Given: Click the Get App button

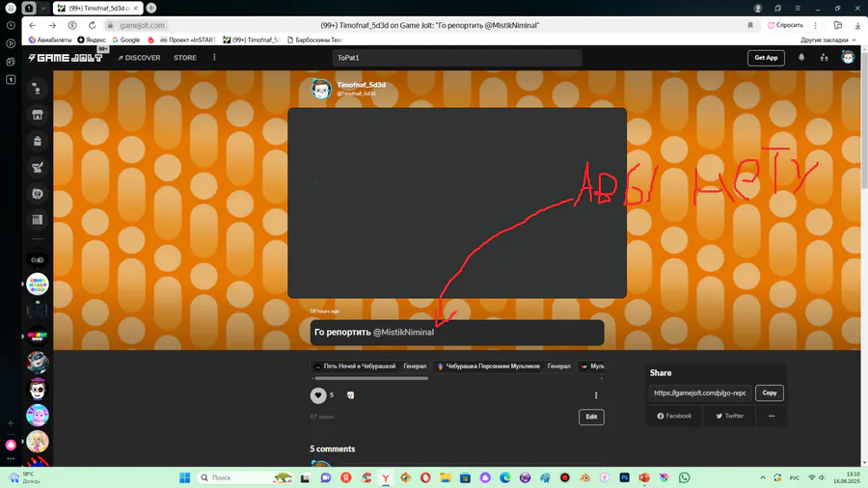Looking at the screenshot, I should tap(766, 58).
